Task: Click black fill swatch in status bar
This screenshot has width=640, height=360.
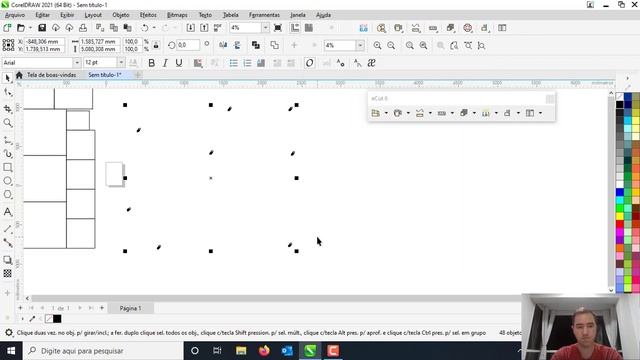Action: [x=57, y=319]
